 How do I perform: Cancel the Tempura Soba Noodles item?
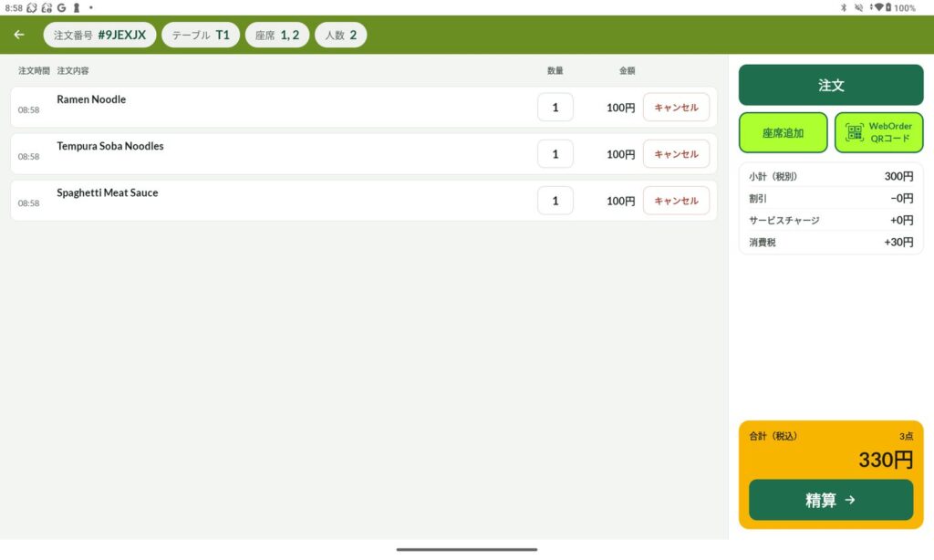(676, 154)
